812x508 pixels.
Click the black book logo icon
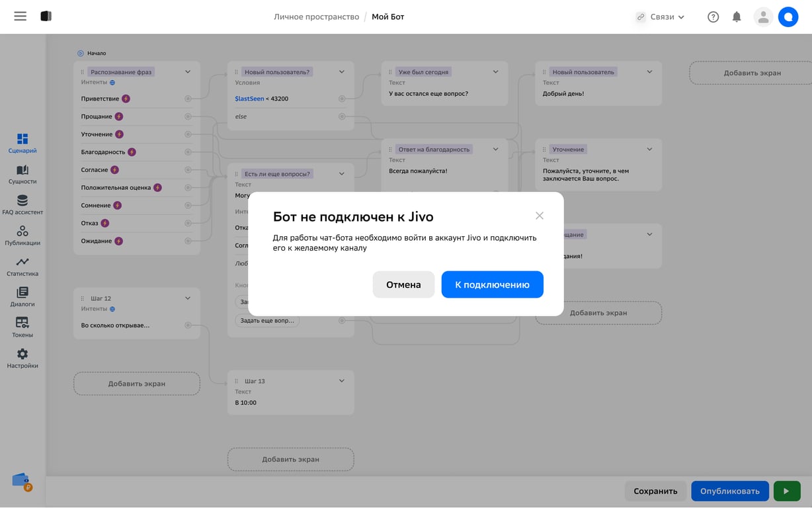46,17
